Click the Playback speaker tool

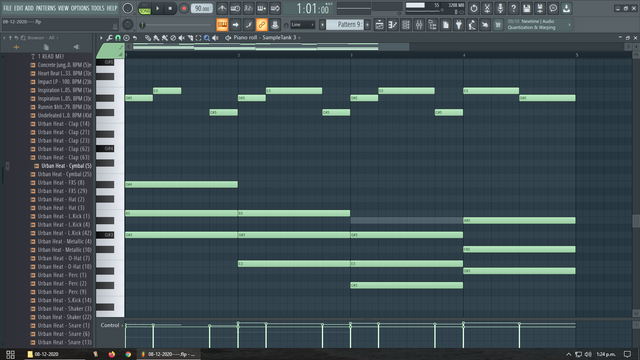pyautogui.click(x=216, y=38)
